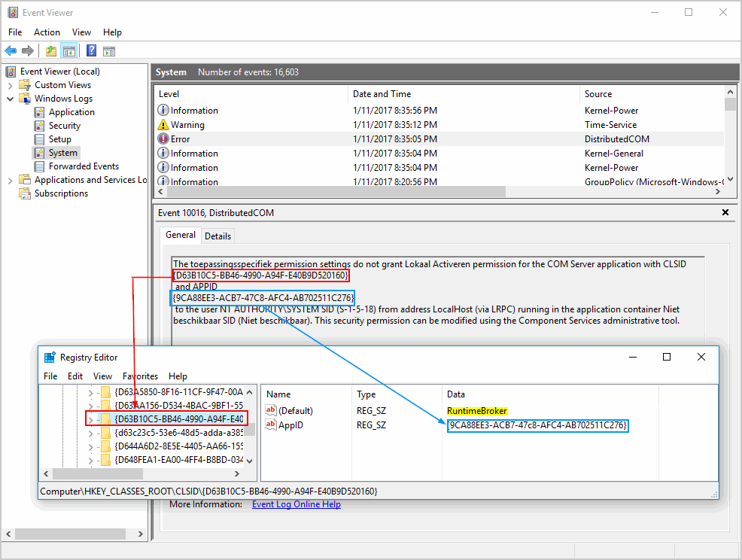Click the Forward arrow toolbar icon
Screen dimensions: 742x560
(x=28, y=51)
